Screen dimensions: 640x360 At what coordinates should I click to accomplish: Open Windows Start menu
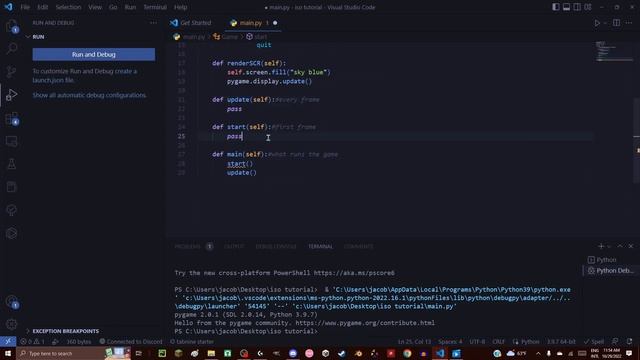8,353
